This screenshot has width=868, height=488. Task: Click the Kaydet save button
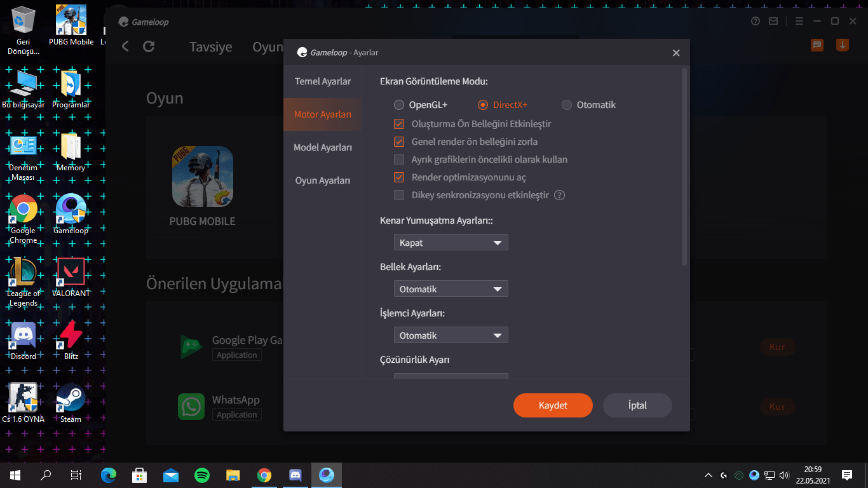click(553, 405)
